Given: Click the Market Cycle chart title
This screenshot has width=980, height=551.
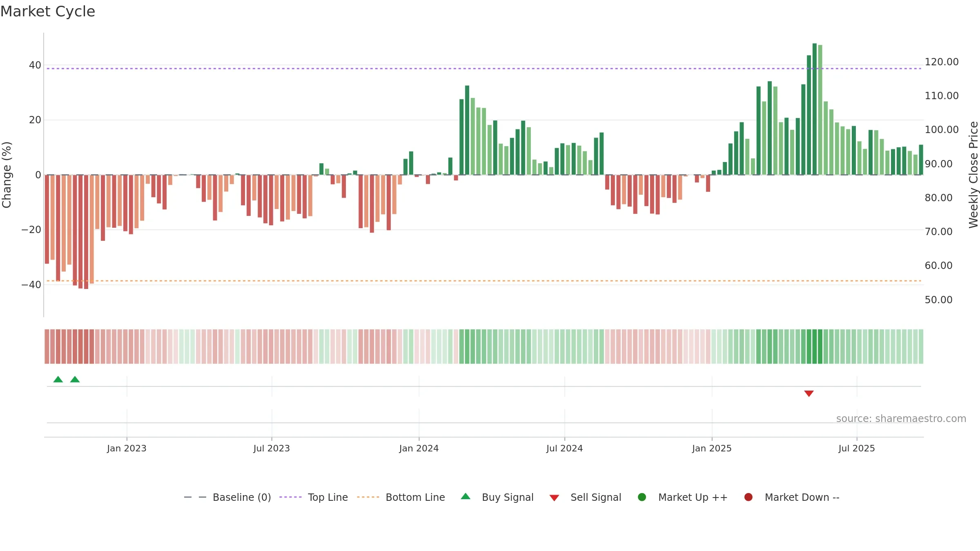Looking at the screenshot, I should [48, 11].
